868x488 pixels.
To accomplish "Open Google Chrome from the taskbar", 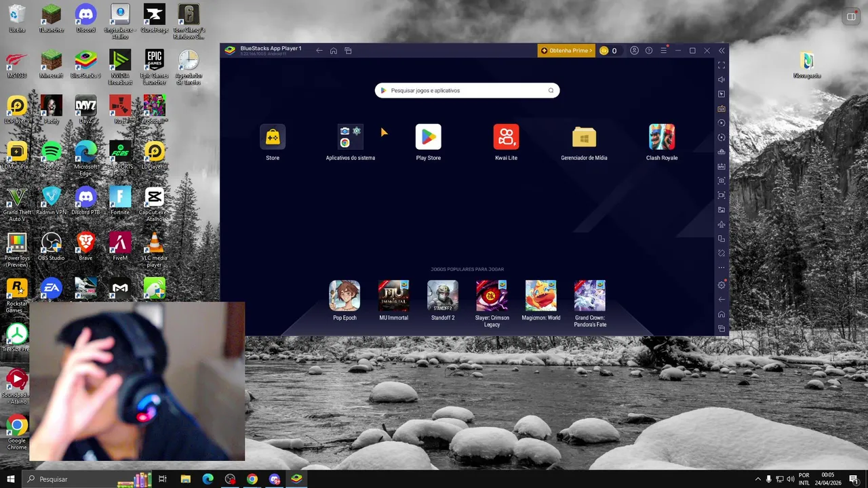I will coord(252,479).
